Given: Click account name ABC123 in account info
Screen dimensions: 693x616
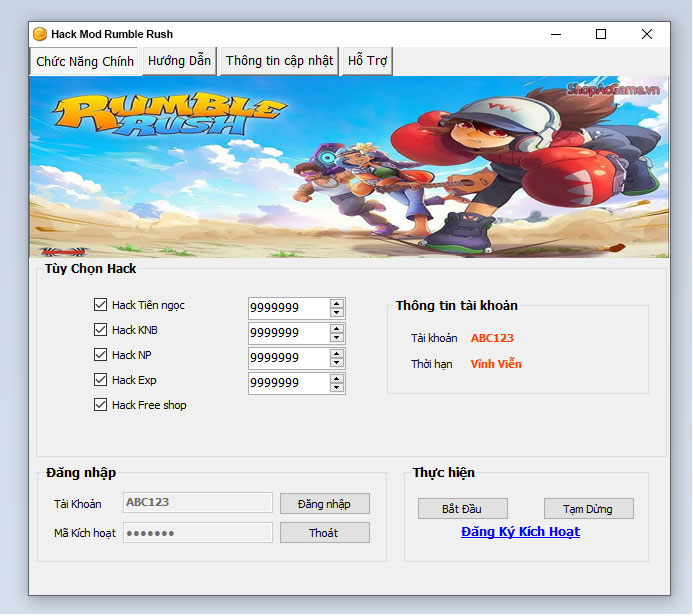Looking at the screenshot, I should coord(492,338).
